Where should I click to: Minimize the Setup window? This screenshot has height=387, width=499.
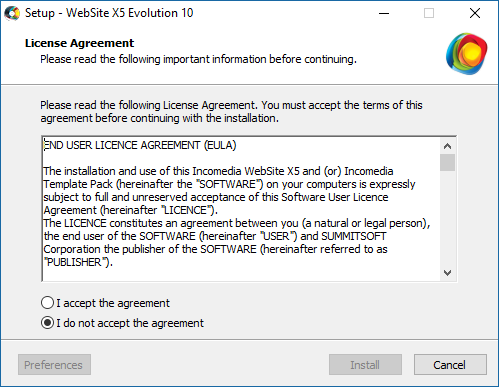[x=384, y=13]
